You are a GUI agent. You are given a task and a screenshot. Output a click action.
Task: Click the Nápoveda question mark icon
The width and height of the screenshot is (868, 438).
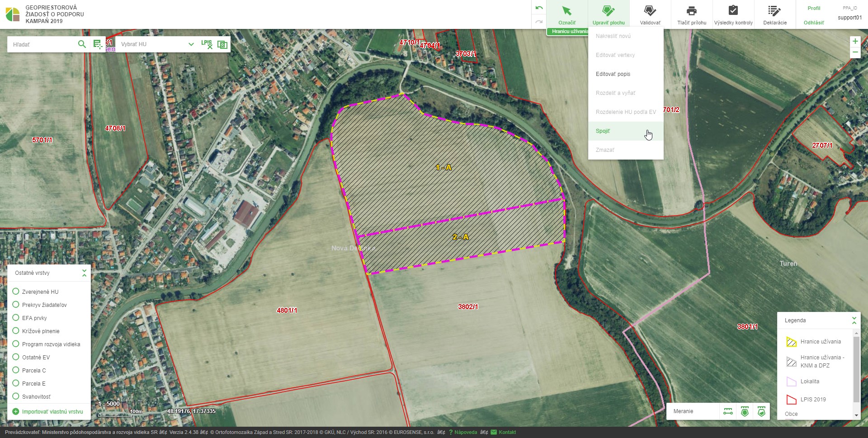(x=451, y=432)
